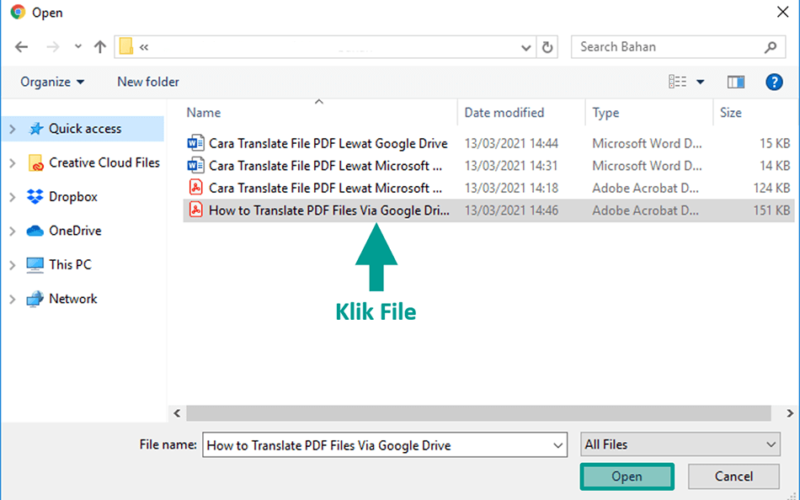Open Help with the question mark icon
This screenshot has height=500, width=800.
point(774,82)
